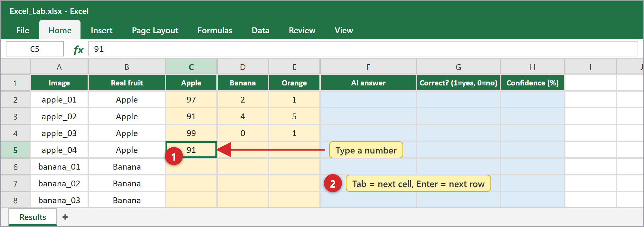Viewport: 644px width, 227px height.
Task: Select the cell 'banana_02'
Action: click(59, 183)
